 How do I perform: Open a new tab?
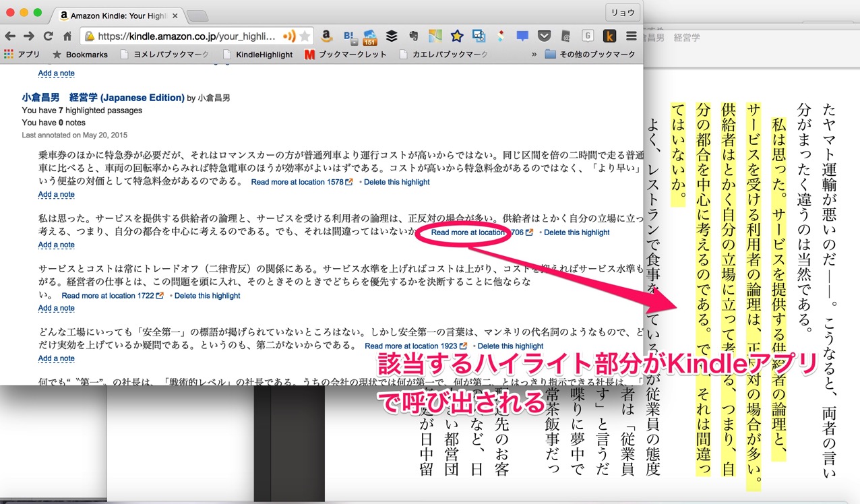point(197,15)
